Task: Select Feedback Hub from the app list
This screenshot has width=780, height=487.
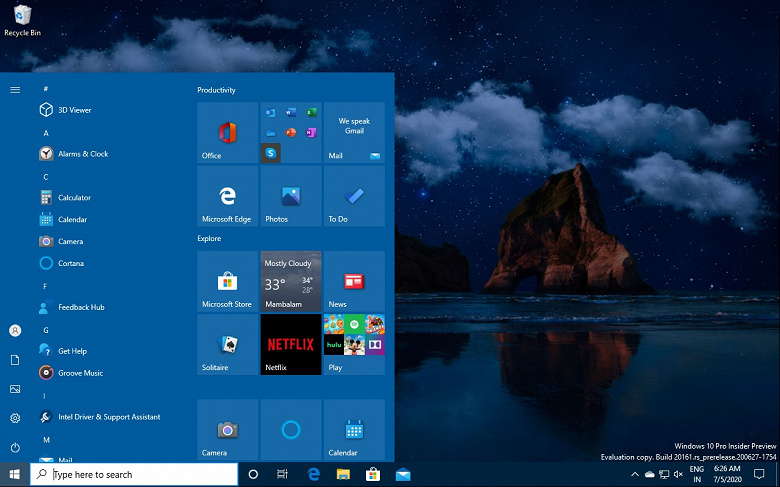Action: 81,307
